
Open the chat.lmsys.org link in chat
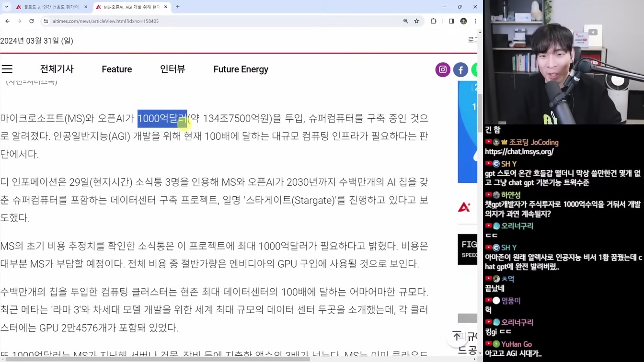click(519, 152)
